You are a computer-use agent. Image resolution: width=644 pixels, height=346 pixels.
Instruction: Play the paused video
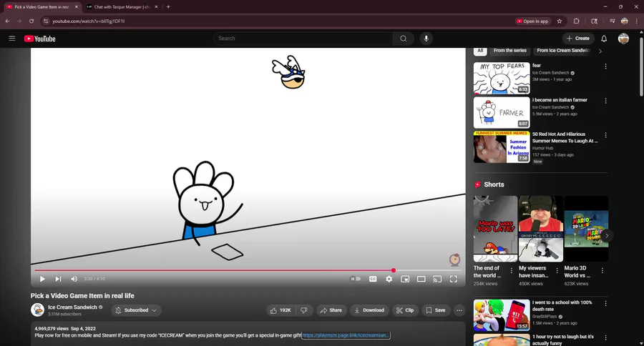(x=42, y=279)
